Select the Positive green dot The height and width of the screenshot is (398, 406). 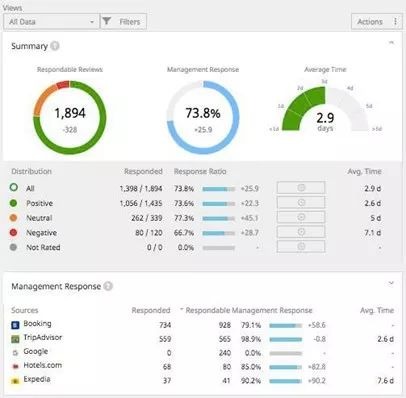pyautogui.click(x=13, y=203)
